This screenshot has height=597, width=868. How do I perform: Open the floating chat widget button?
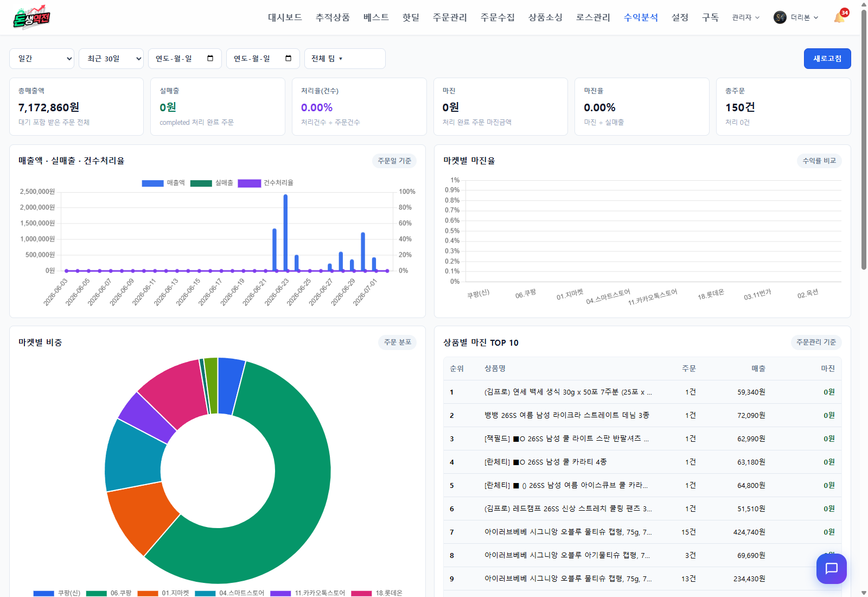(x=831, y=568)
